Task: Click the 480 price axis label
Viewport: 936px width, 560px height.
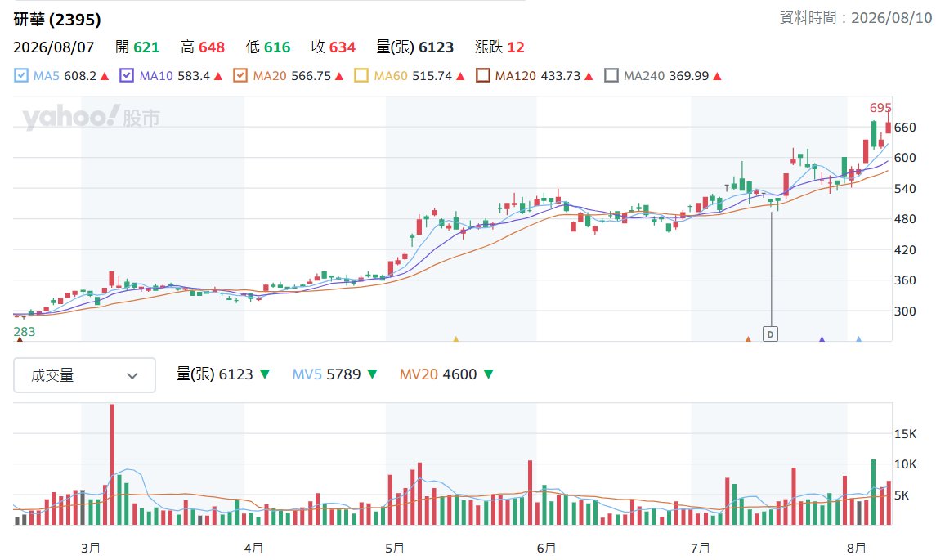Action: 905,219
